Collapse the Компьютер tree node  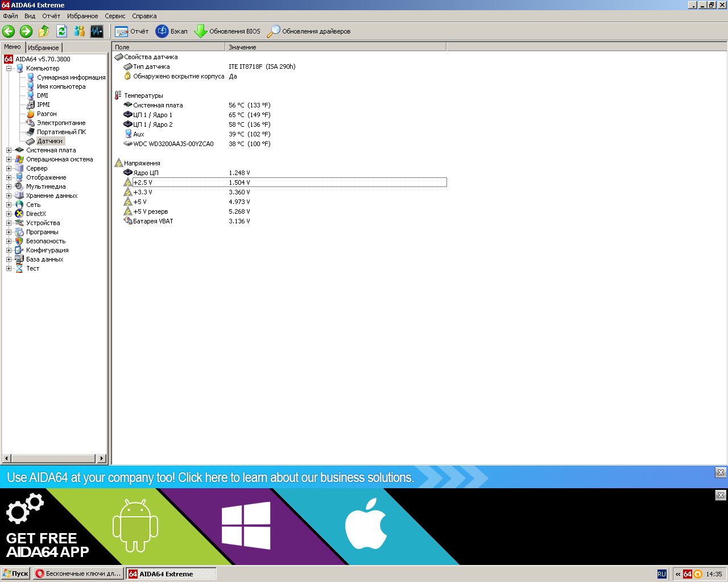click(x=9, y=68)
